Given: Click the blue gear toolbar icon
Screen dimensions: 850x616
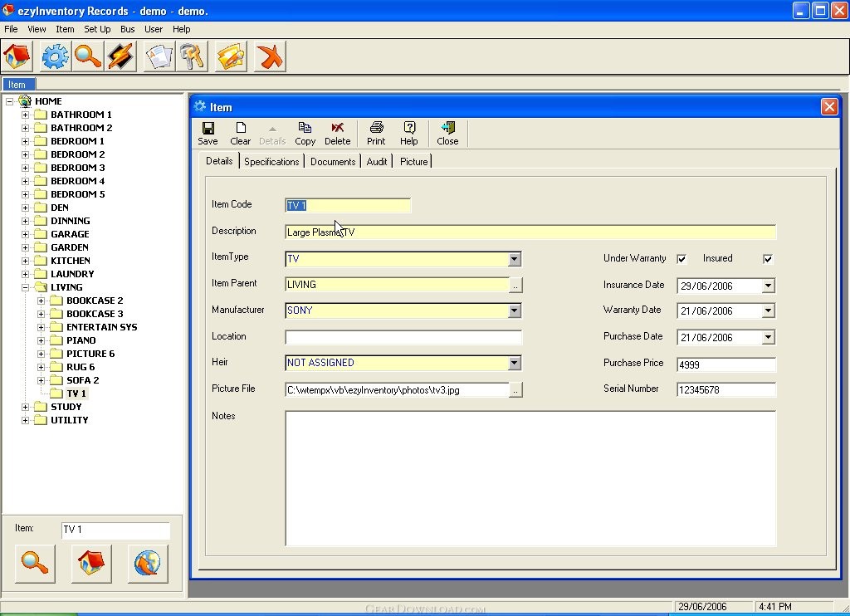Looking at the screenshot, I should click(x=56, y=56).
